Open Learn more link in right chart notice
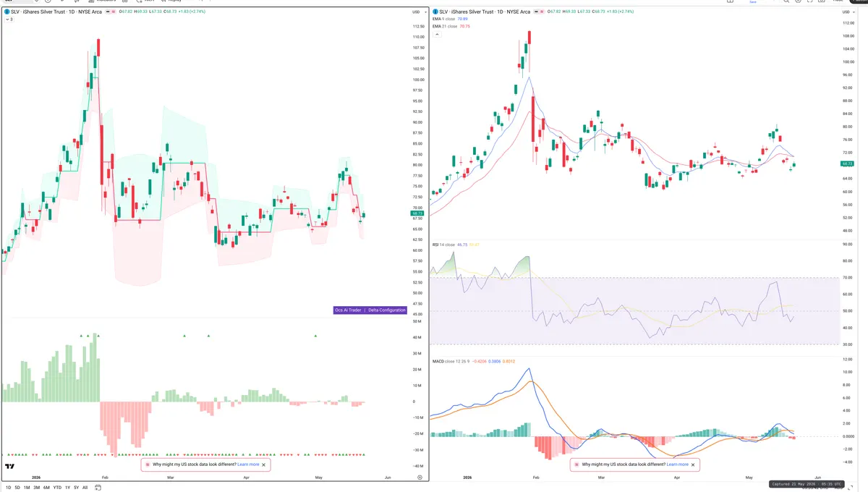This screenshot has width=868, height=492. tap(677, 465)
